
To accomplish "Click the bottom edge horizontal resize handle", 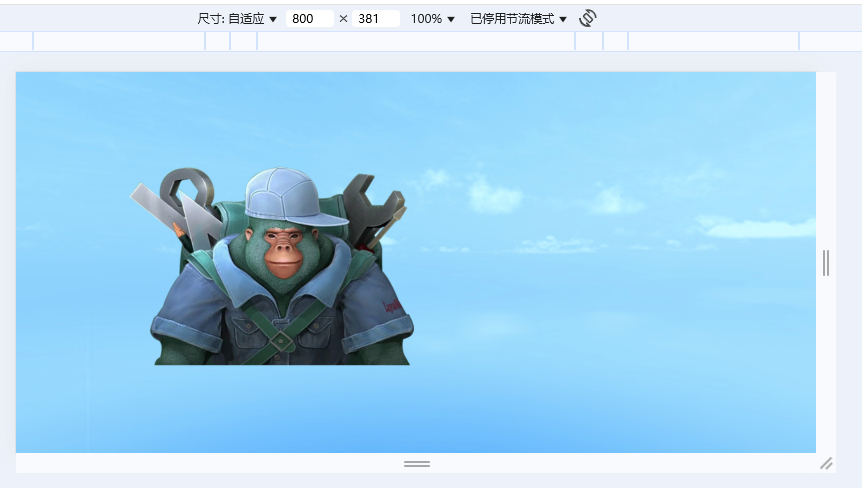I will (417, 464).
